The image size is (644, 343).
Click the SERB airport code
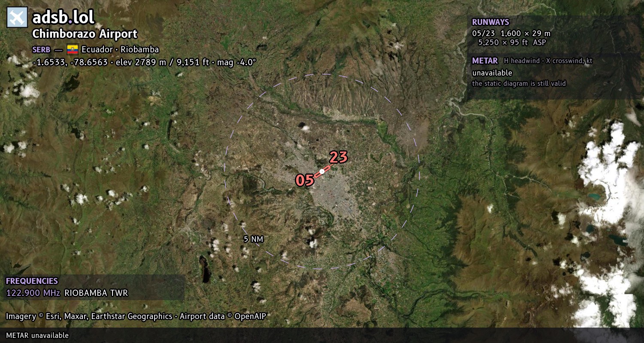[41, 50]
